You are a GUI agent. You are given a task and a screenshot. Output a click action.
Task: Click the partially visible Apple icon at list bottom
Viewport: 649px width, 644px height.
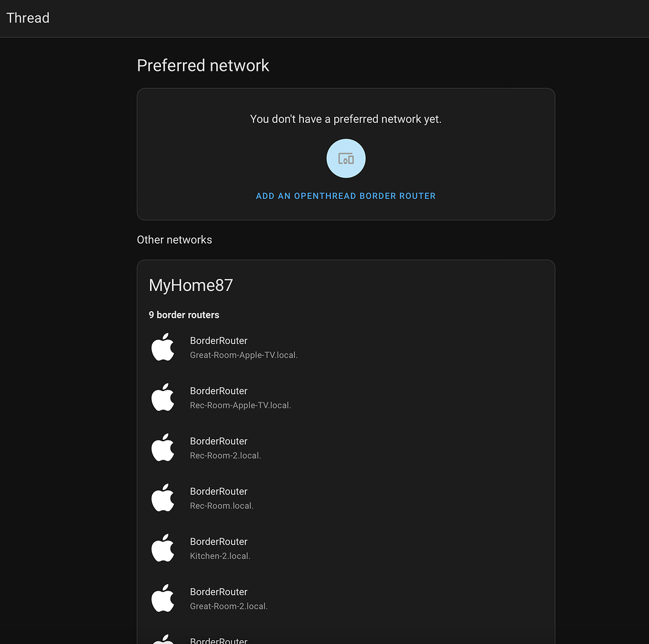coord(163,639)
